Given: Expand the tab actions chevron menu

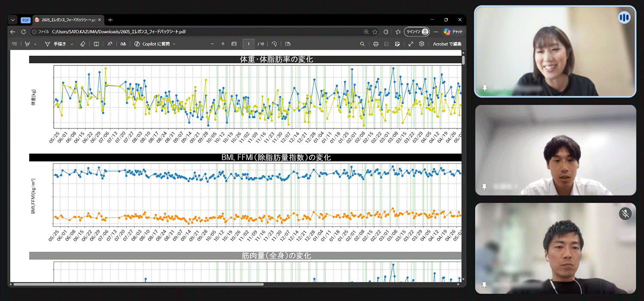Looking at the screenshot, I should tap(12, 20).
